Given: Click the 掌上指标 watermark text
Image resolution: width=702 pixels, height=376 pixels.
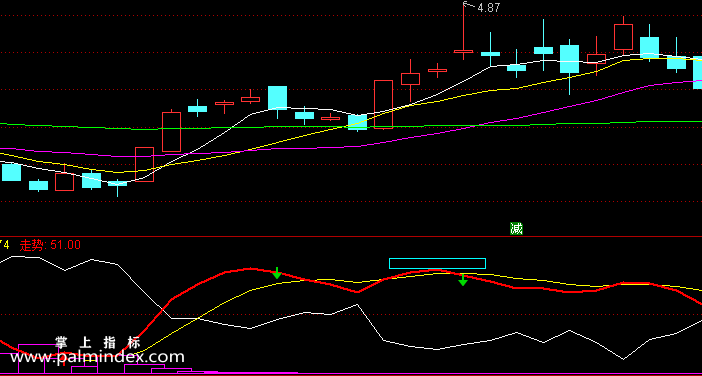Looking at the screenshot, I should (98, 343).
